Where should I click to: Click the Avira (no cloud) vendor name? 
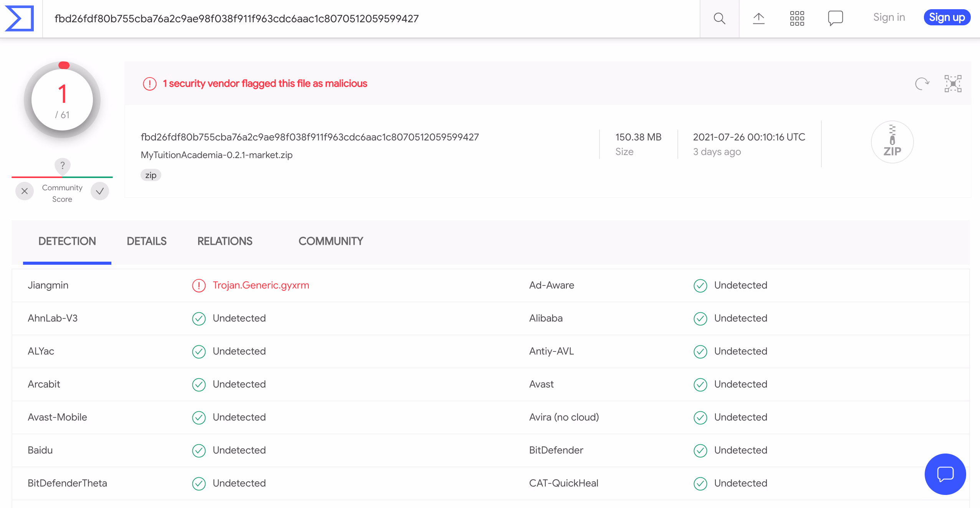564,417
